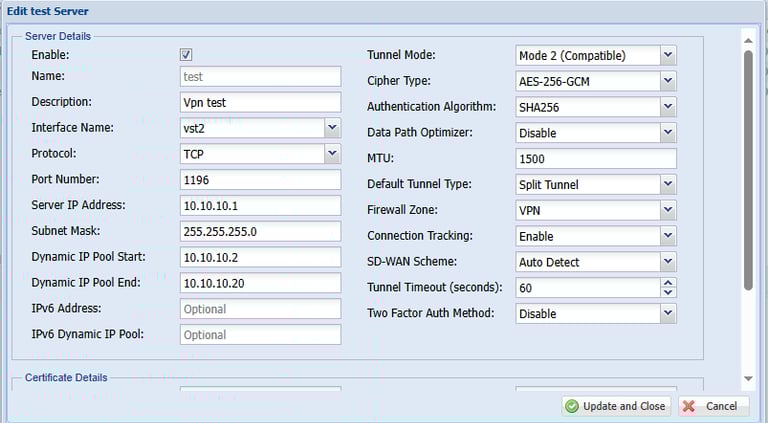This screenshot has height=423, width=768.
Task: Open the Connection Tracking dropdown
Action: click(x=668, y=237)
